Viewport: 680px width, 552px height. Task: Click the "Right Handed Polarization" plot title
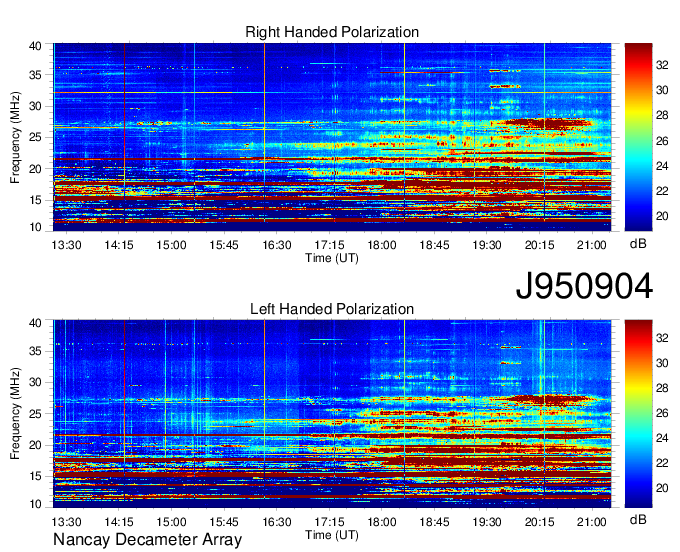332,32
